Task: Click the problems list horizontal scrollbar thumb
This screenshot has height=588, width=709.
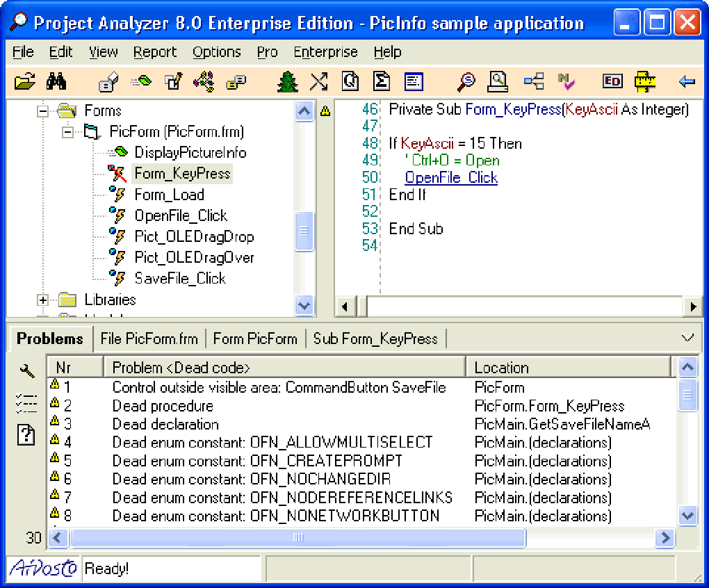Action: [x=298, y=538]
